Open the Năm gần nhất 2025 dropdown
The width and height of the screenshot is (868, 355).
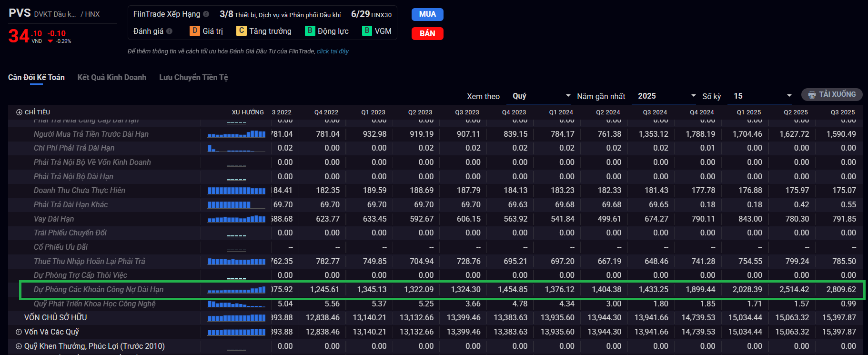(x=666, y=96)
